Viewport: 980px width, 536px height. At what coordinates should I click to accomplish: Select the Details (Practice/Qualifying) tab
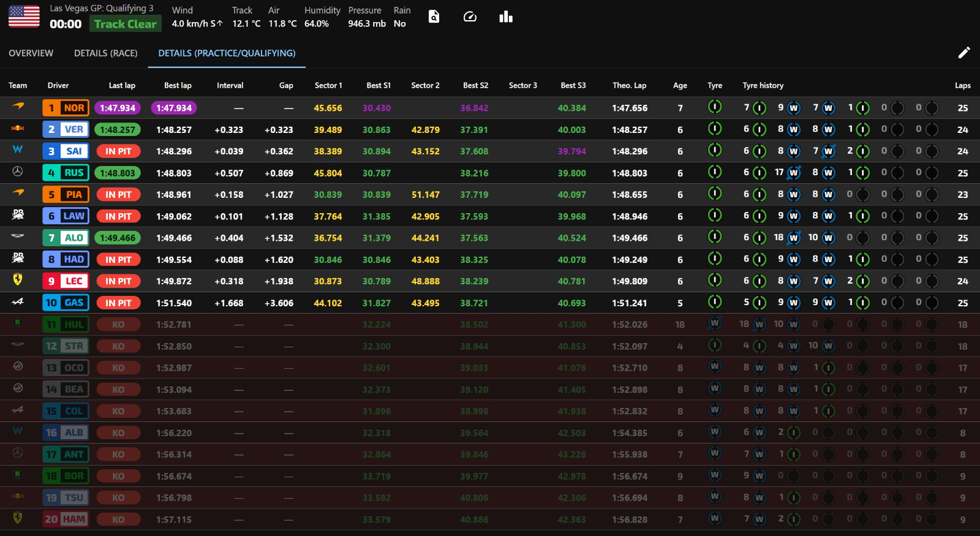(x=227, y=53)
